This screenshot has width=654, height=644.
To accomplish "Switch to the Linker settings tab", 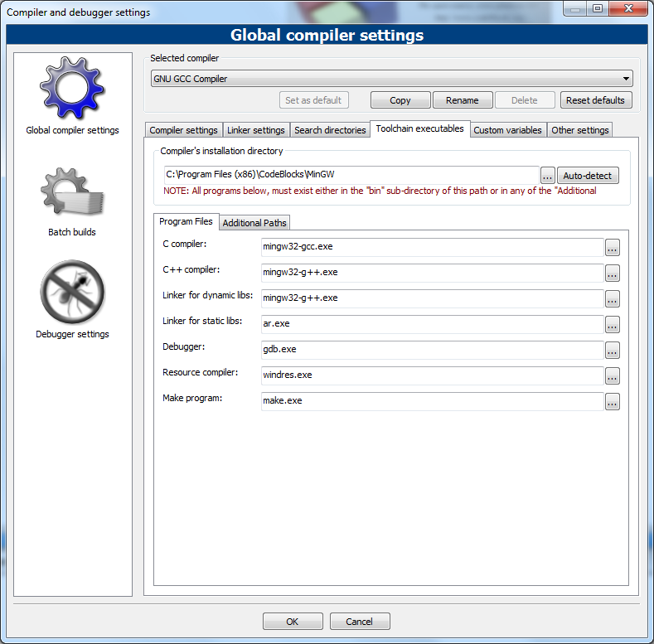I will pos(256,130).
